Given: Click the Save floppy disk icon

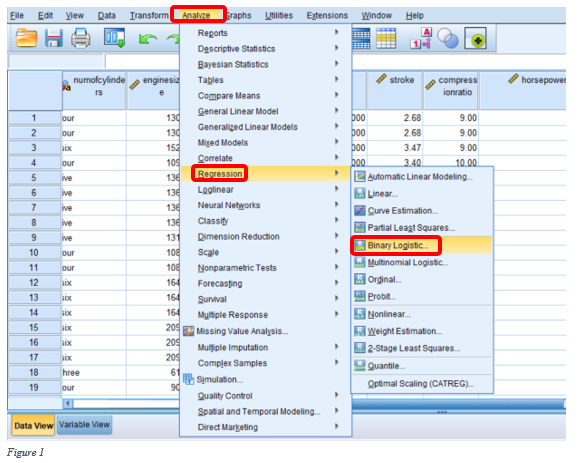Looking at the screenshot, I should [54, 38].
